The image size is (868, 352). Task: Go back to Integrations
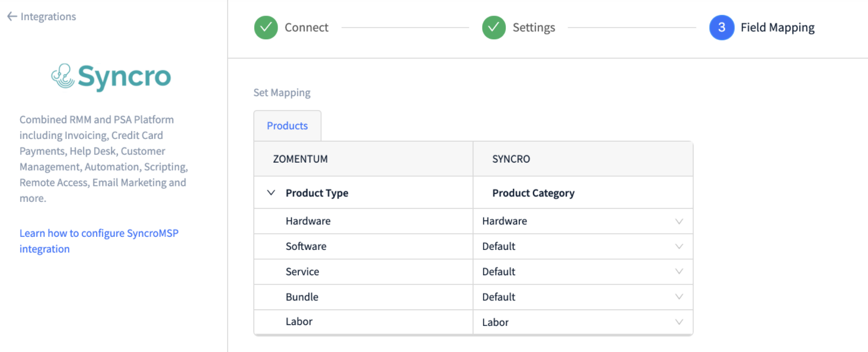point(48,17)
